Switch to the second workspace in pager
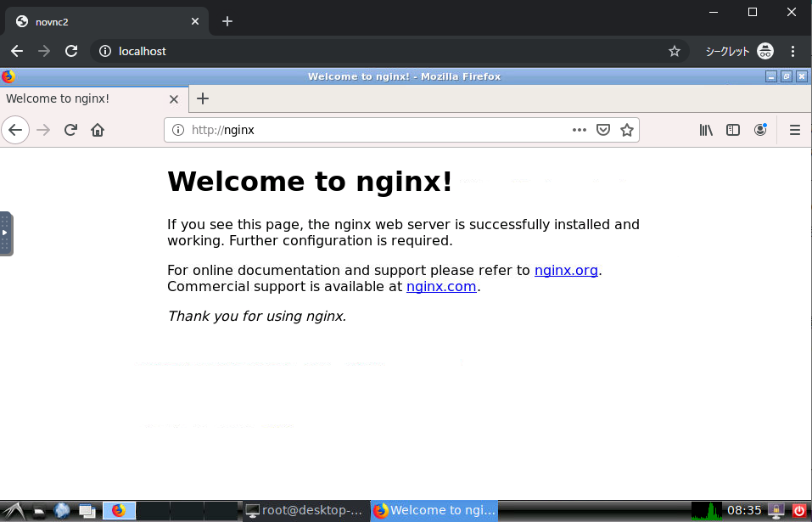Image resolution: width=812 pixels, height=522 pixels. tap(153, 511)
